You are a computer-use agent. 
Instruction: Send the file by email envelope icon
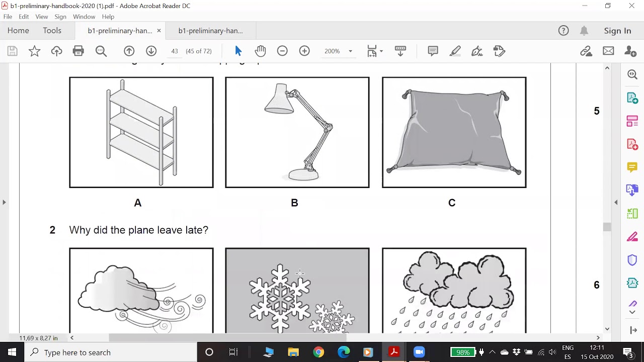(x=608, y=51)
